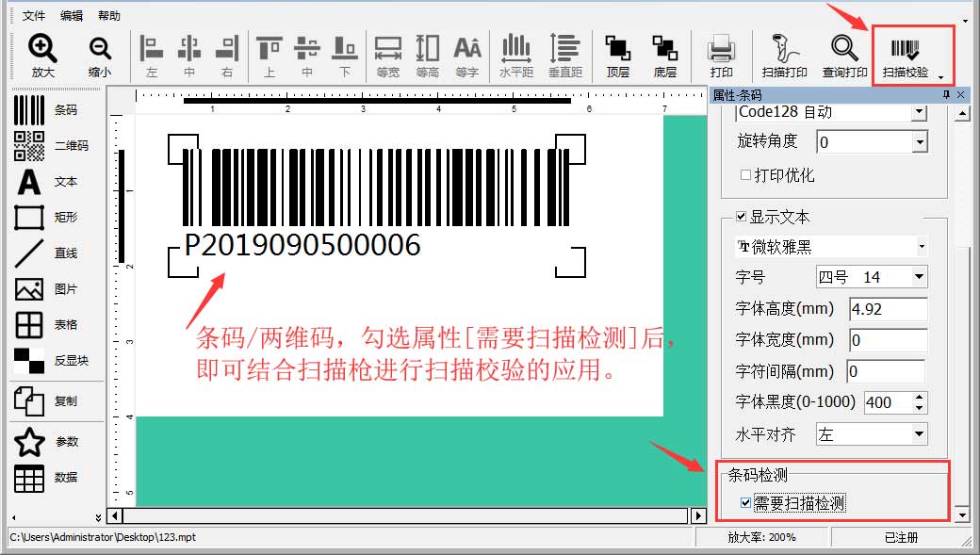Click the horizontal scrollbar track below canvas

pos(405,515)
